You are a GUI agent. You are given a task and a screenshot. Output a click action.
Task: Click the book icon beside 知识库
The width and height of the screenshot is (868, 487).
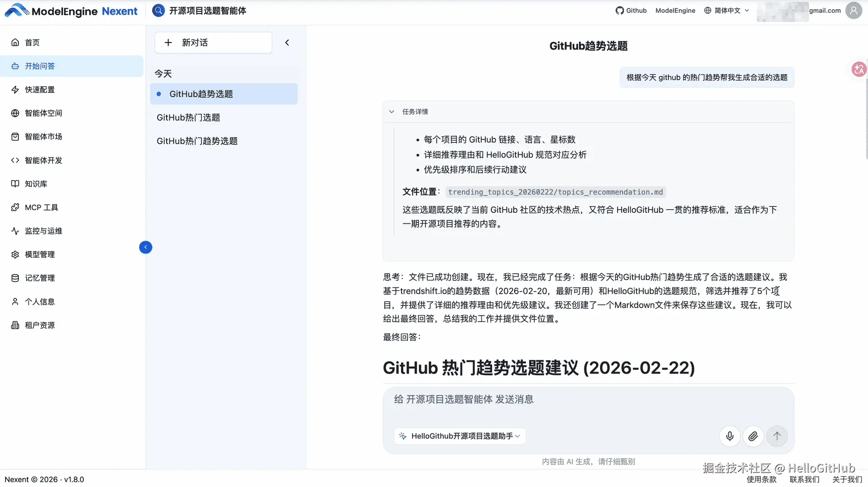(x=15, y=184)
